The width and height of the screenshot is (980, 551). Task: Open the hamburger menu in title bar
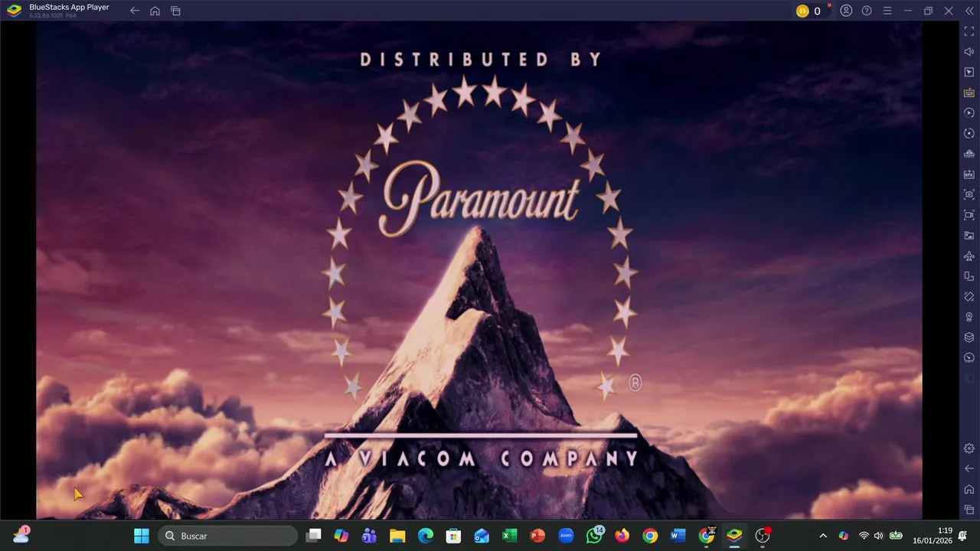coord(887,11)
